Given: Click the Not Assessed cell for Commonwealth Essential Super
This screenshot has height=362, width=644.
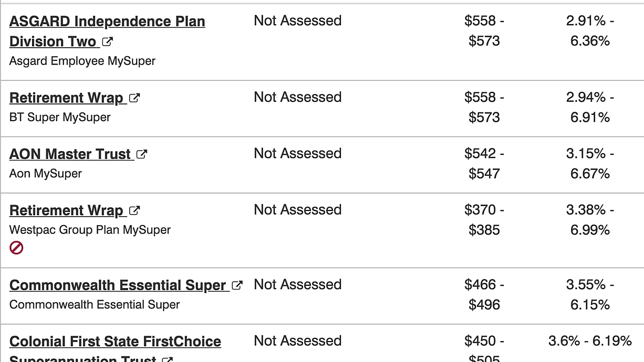Looking at the screenshot, I should tap(298, 284).
